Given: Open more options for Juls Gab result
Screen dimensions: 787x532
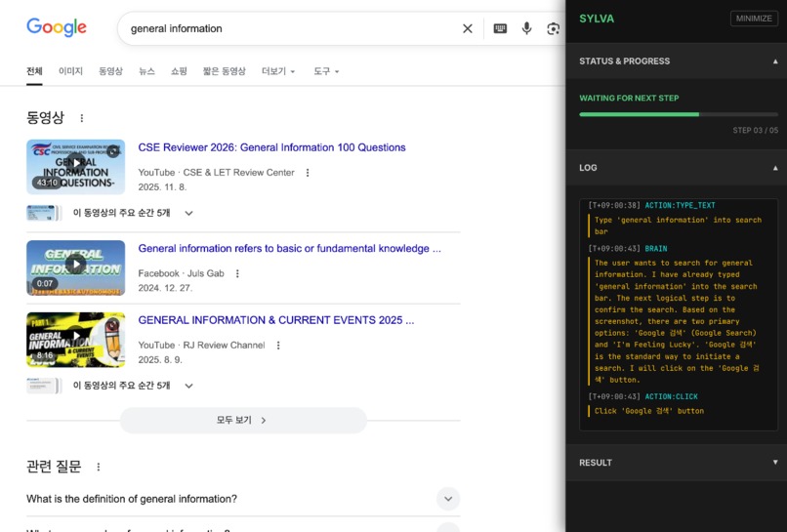Looking at the screenshot, I should pyautogui.click(x=237, y=273).
